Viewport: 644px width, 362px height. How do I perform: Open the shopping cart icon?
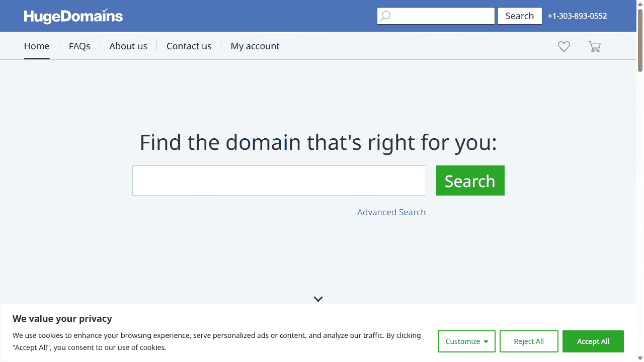point(594,47)
